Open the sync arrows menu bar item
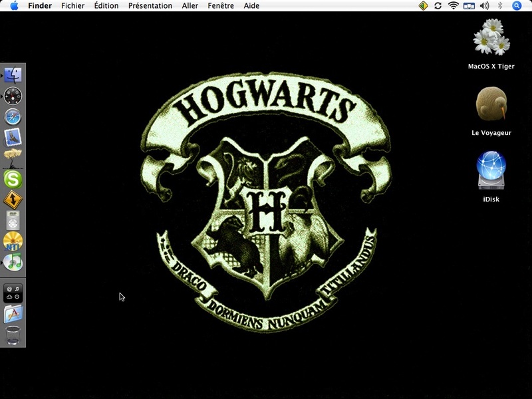The width and height of the screenshot is (532, 399). pos(438,6)
